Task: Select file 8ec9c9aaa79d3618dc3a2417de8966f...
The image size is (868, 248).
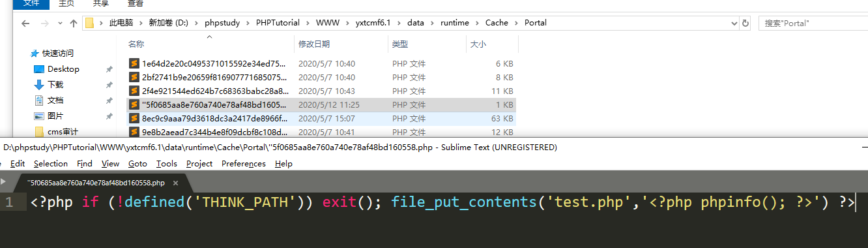Action: point(214,119)
